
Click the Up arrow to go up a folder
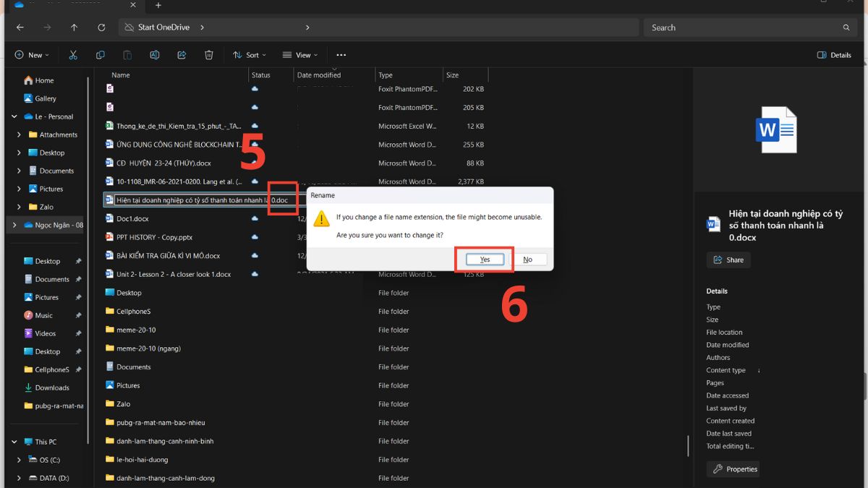tap(74, 27)
